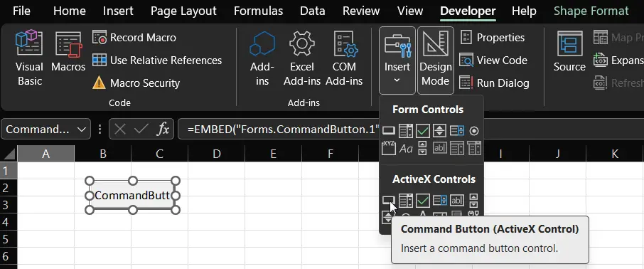Image resolution: width=644 pixels, height=269 pixels.
Task: Switch to the Insert ribbon tab
Action: point(118,11)
